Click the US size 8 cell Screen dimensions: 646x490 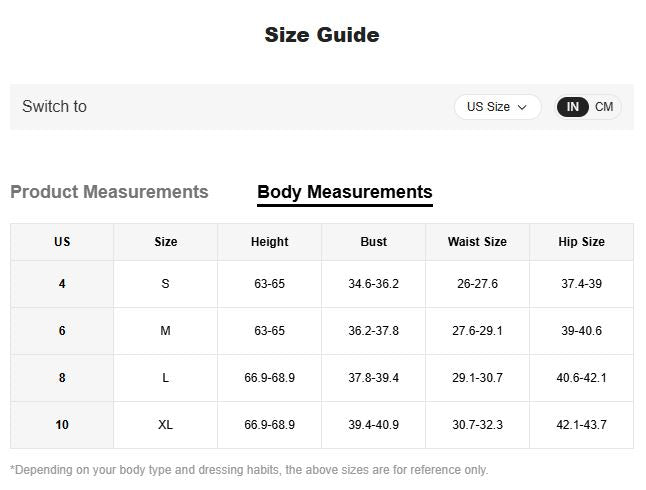tap(62, 378)
